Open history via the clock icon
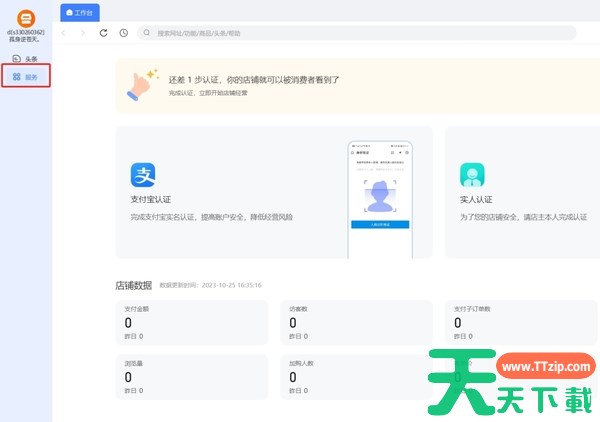600x422 pixels. coord(123,33)
